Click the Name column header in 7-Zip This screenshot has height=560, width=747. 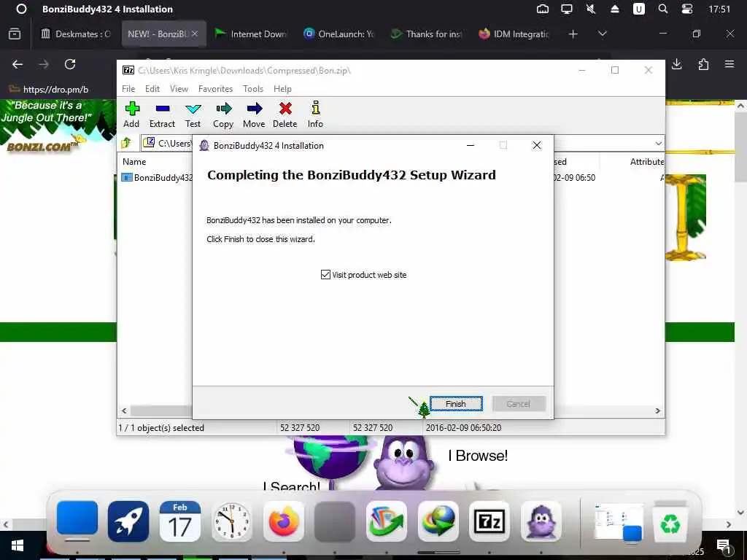click(134, 162)
